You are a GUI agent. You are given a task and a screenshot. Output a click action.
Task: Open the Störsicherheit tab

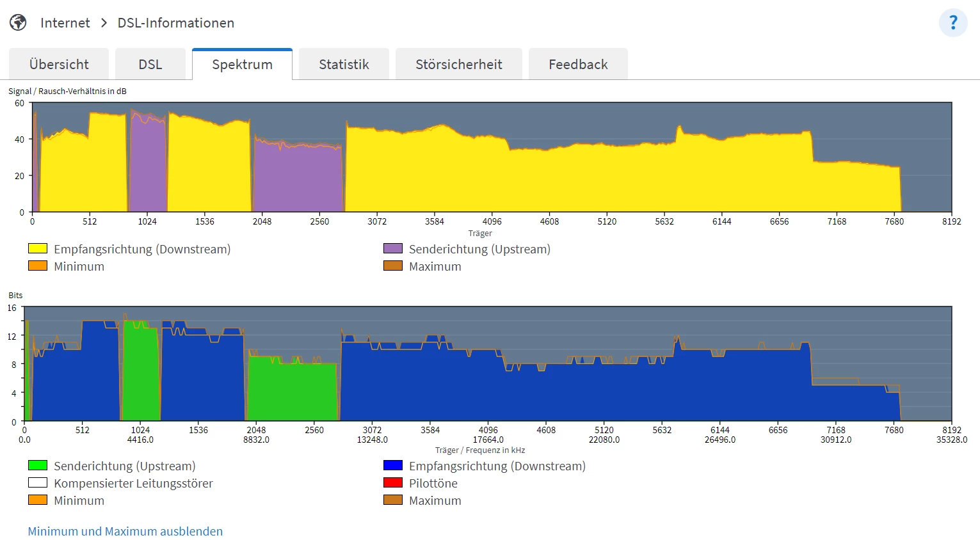(x=458, y=65)
